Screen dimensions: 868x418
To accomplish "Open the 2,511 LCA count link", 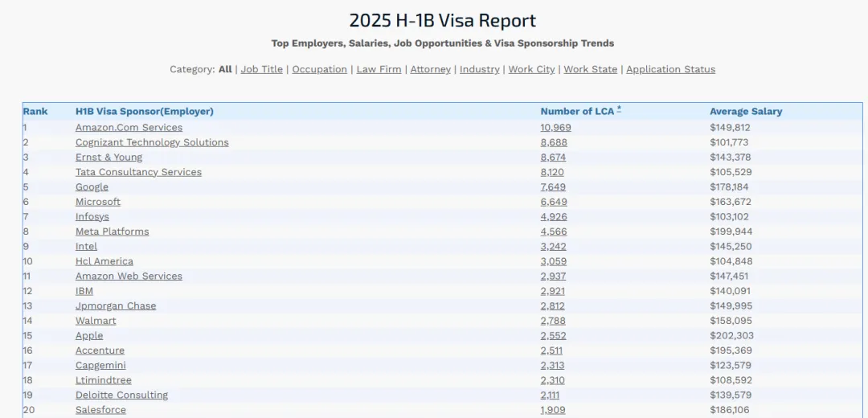I will [552, 351].
